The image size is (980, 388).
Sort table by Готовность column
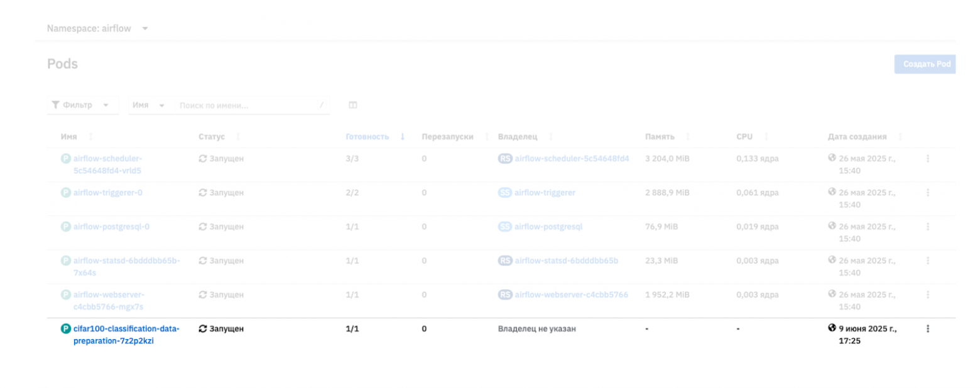367,137
